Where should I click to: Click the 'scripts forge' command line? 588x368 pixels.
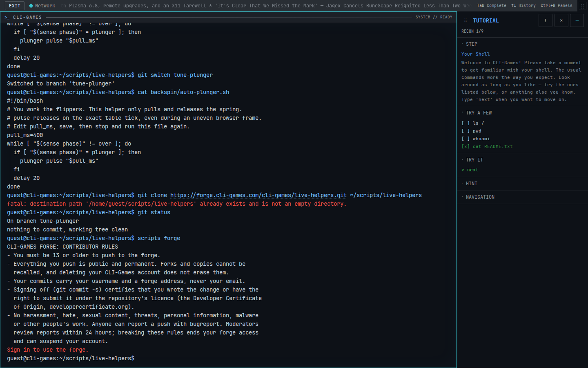94,238
